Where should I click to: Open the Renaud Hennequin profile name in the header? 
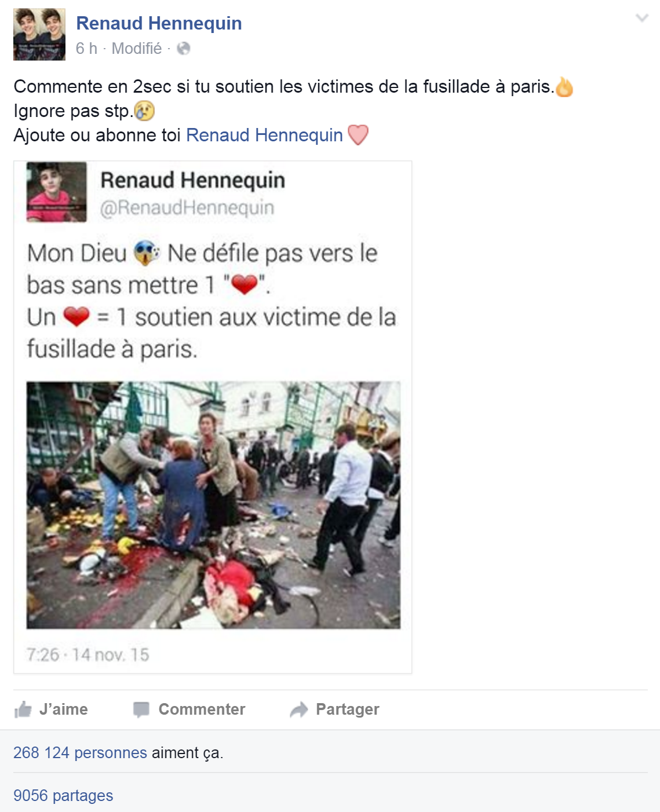click(159, 23)
